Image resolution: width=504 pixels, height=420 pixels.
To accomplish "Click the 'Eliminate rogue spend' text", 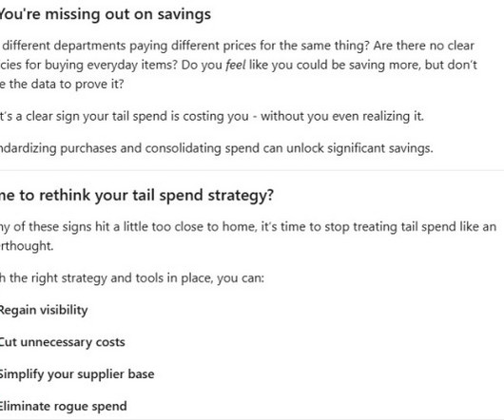I will [63, 406].
